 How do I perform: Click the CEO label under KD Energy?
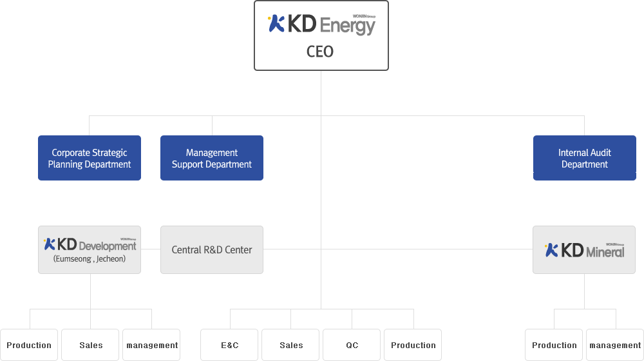click(x=320, y=52)
